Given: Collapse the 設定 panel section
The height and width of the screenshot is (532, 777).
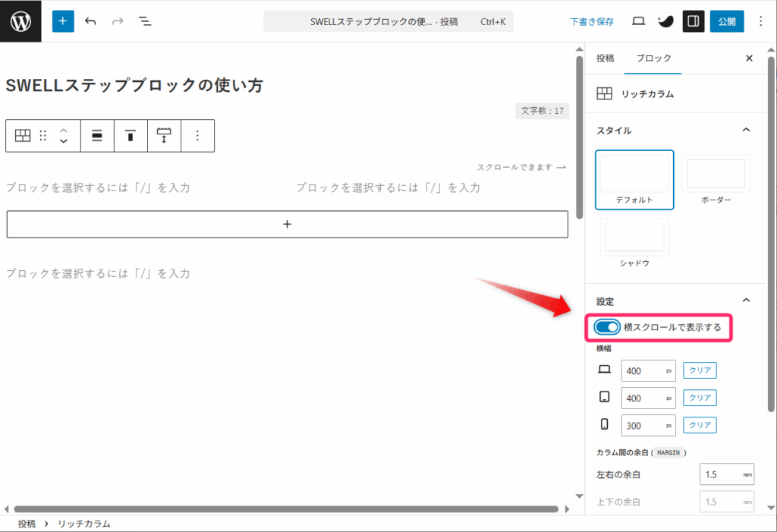Looking at the screenshot, I should pos(746,301).
